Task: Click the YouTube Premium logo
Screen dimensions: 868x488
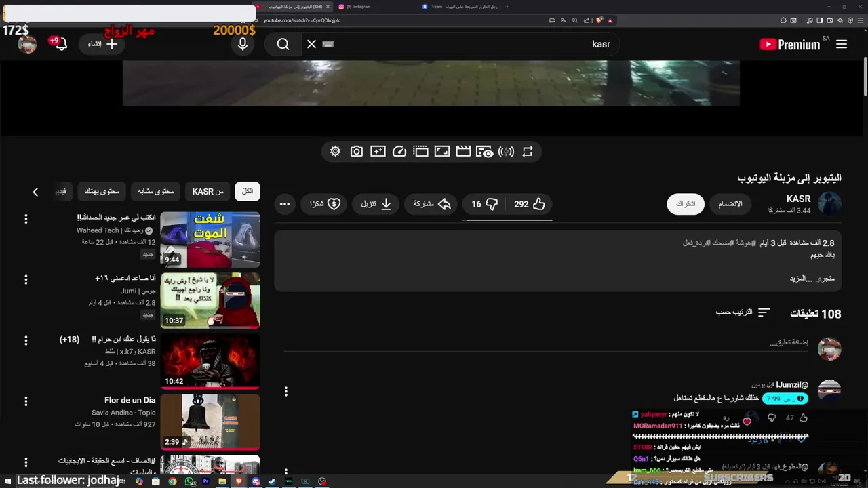Action: [790, 44]
